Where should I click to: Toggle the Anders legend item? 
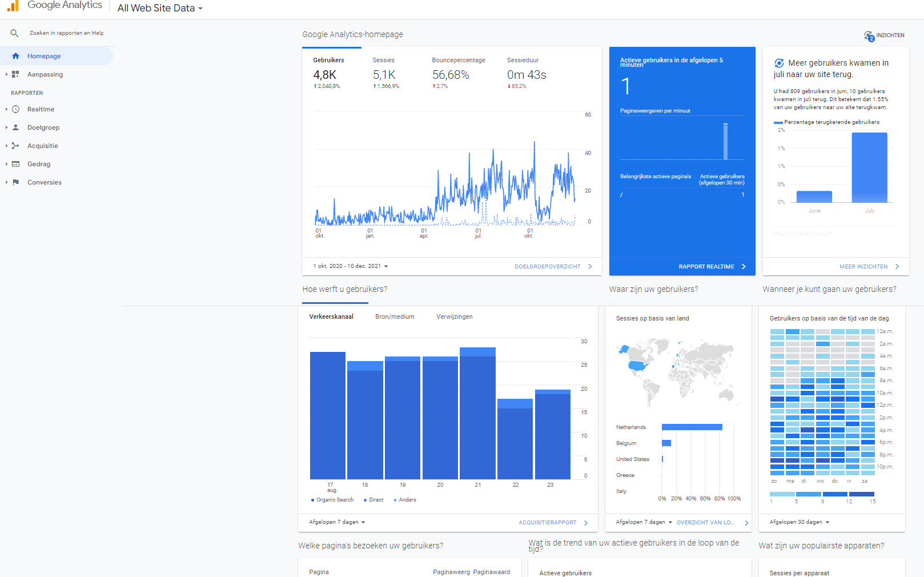click(405, 500)
